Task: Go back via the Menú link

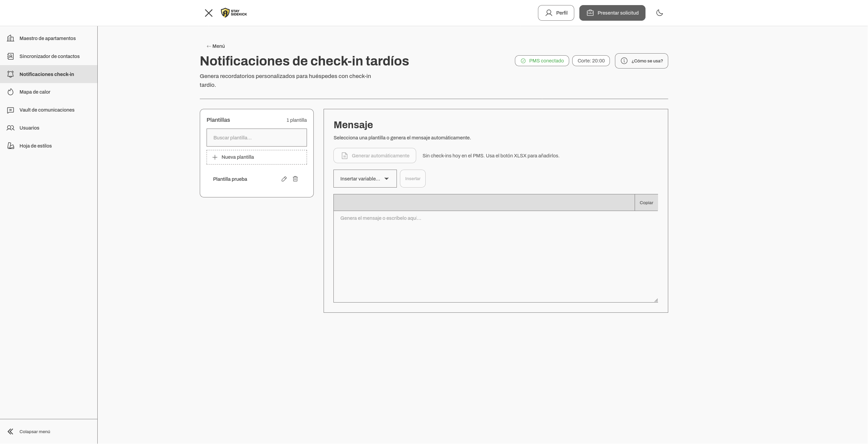Action: (216, 46)
